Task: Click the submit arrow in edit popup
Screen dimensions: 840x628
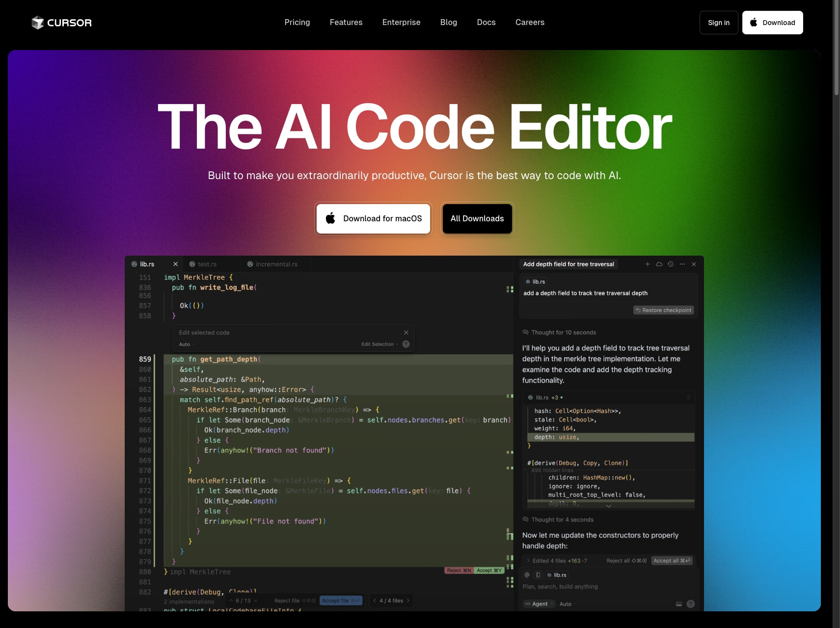Action: click(406, 344)
